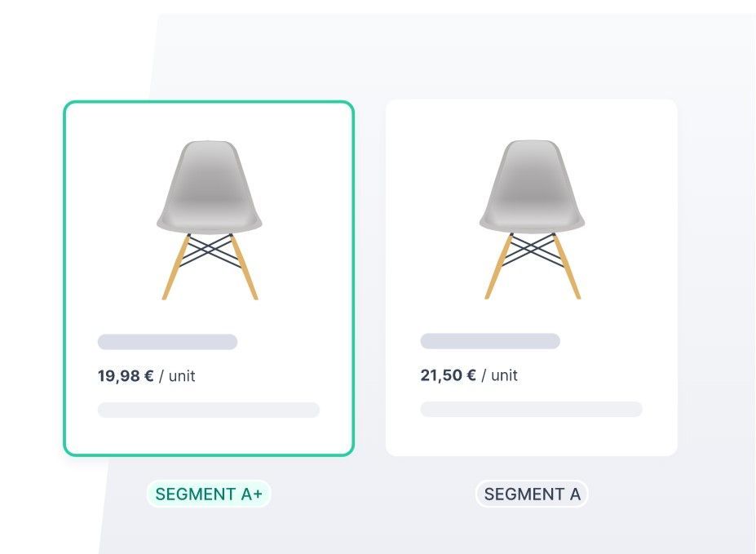The height and width of the screenshot is (554, 756).
Task: Click the grey chair image in green-outlined card
Action: 210,219
